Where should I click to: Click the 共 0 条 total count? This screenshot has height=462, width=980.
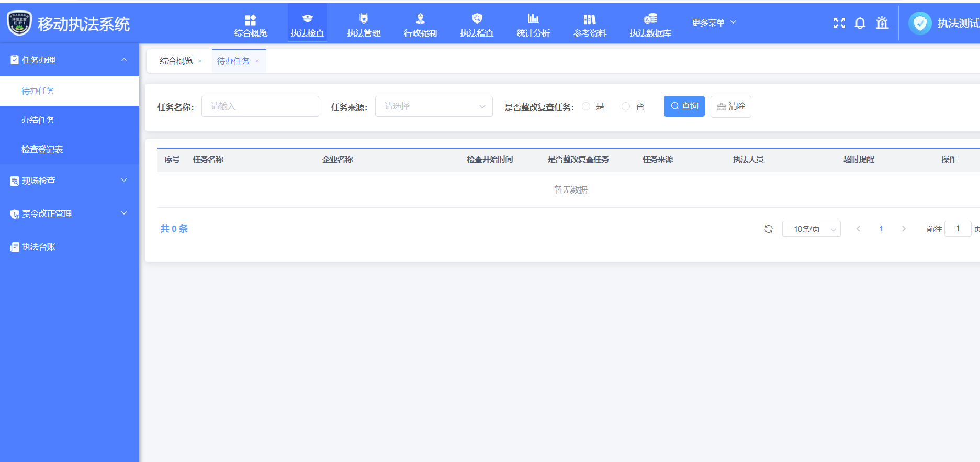point(174,229)
